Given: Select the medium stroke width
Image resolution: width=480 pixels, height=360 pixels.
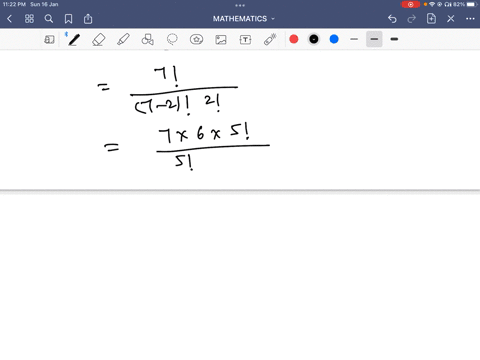Looking at the screenshot, I should click(374, 39).
